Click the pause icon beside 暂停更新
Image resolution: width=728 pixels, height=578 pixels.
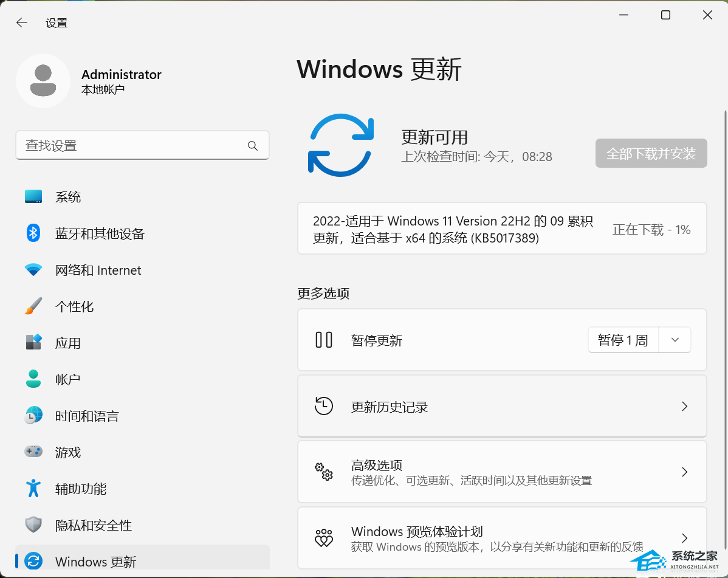(324, 340)
